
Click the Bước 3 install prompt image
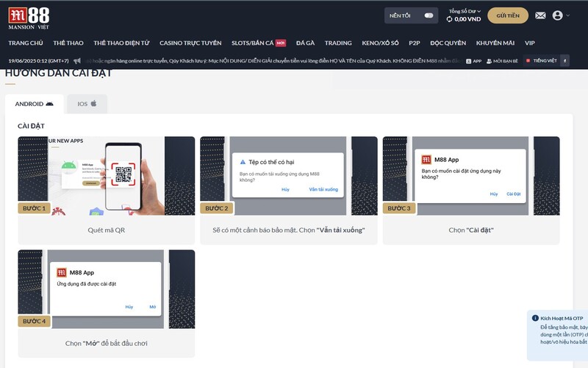pos(471,176)
